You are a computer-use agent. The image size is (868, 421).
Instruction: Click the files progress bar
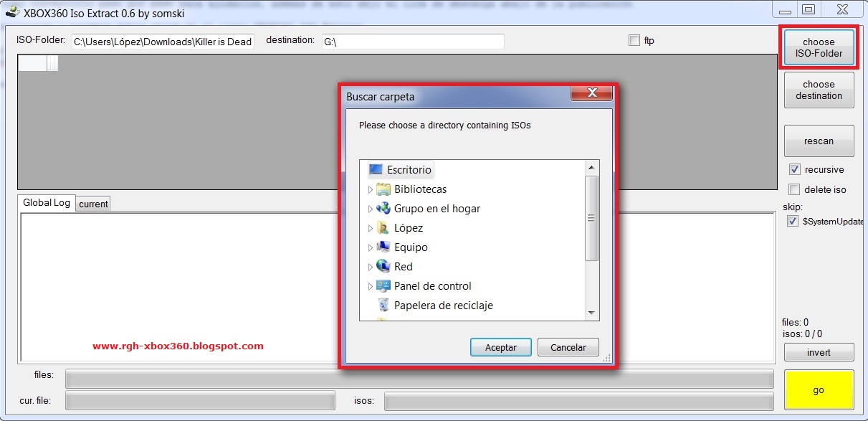coord(419,379)
